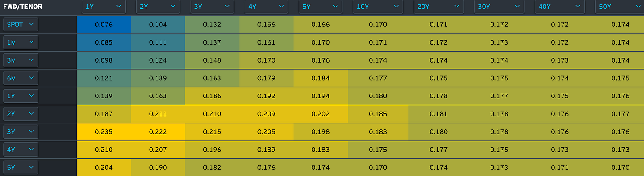Select the 0.186 cell in 1Y row
Image resolution: width=644 pixels, height=176 pixels.
pos(212,96)
